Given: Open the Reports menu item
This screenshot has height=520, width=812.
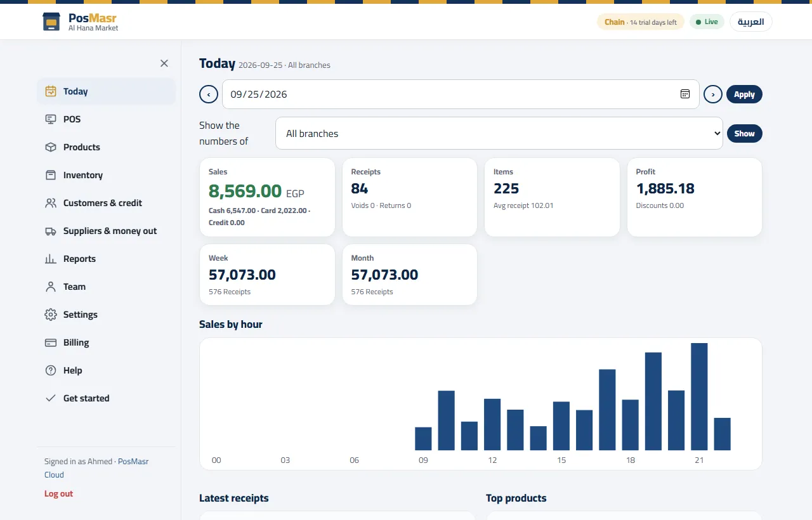Looking at the screenshot, I should click(106, 259).
